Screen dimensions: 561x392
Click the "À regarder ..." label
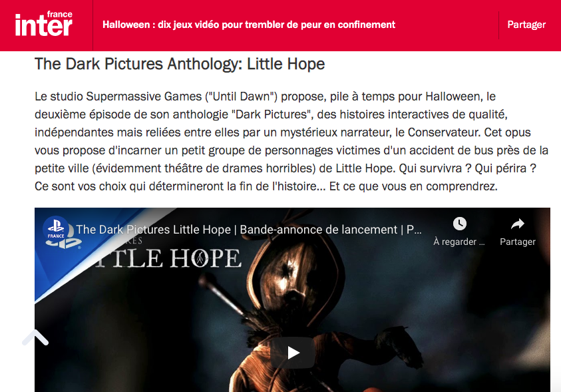coord(459,242)
